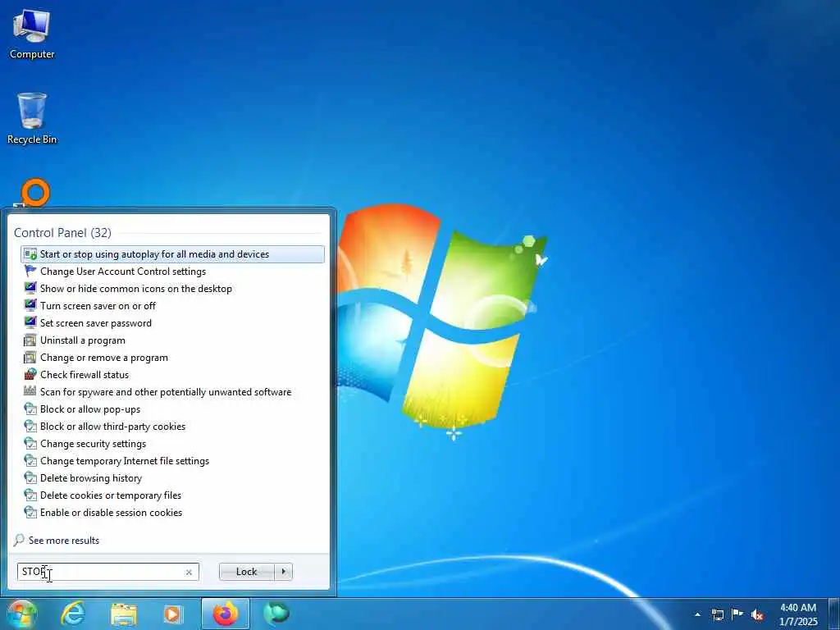Image resolution: width=840 pixels, height=630 pixels.
Task: Select Enable or disable session cookies
Action: [172, 512]
